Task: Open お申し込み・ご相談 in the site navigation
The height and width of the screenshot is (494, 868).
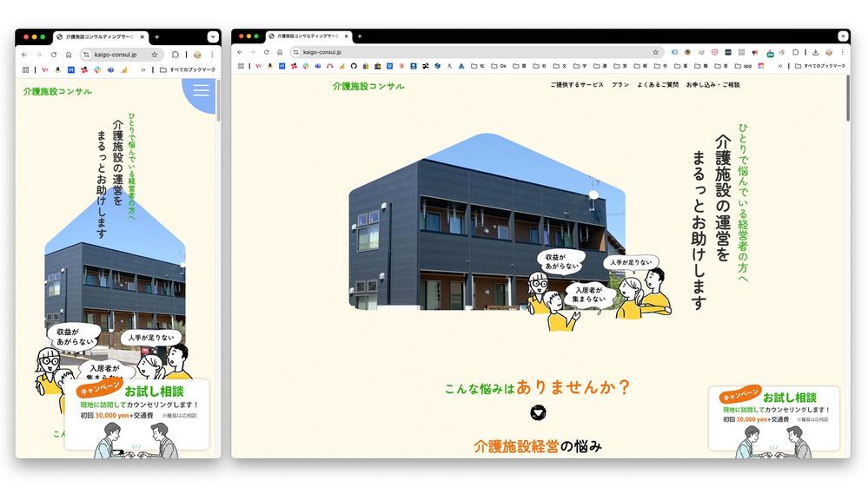Action: click(713, 84)
